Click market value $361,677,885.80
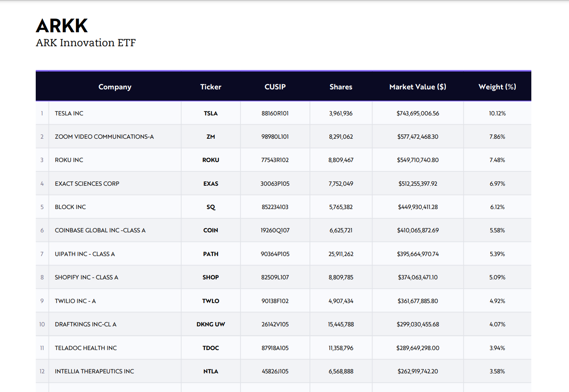The width and height of the screenshot is (569, 392). tap(418, 301)
